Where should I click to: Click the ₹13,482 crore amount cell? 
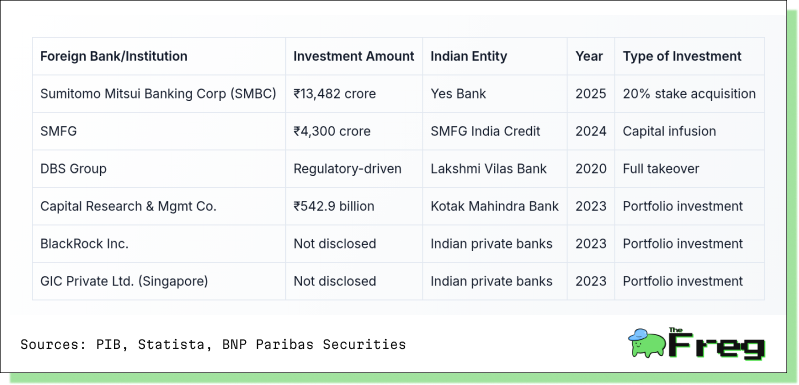(334, 94)
